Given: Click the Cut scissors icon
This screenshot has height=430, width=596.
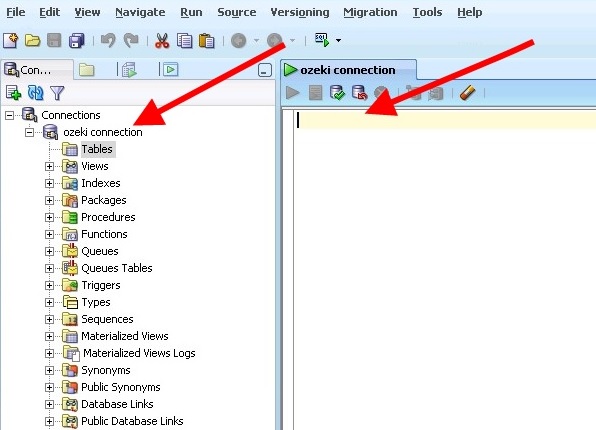Looking at the screenshot, I should pos(162,40).
